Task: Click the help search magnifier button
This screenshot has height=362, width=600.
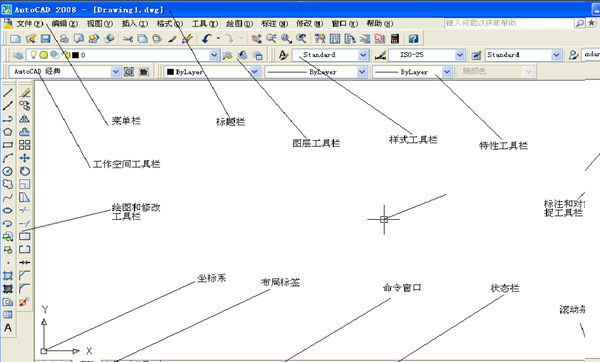Action: click(580, 23)
